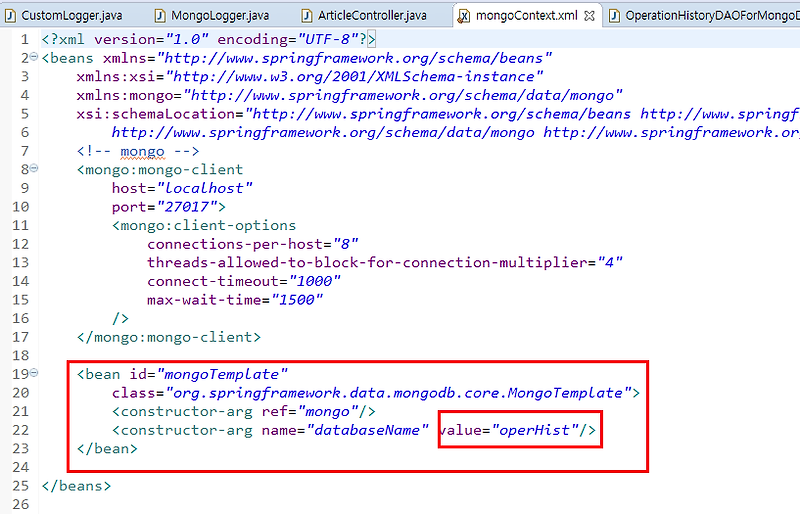Close the mongoContext.xml tab
The height and width of the screenshot is (514, 800).
[x=589, y=16]
